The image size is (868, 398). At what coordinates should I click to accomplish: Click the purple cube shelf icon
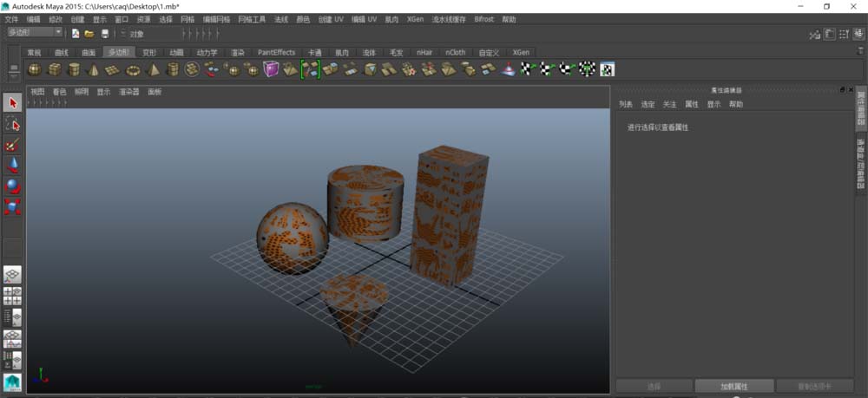[x=271, y=69]
